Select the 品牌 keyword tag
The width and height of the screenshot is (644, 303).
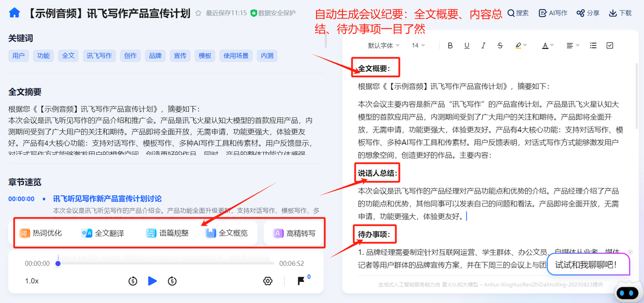(155, 56)
